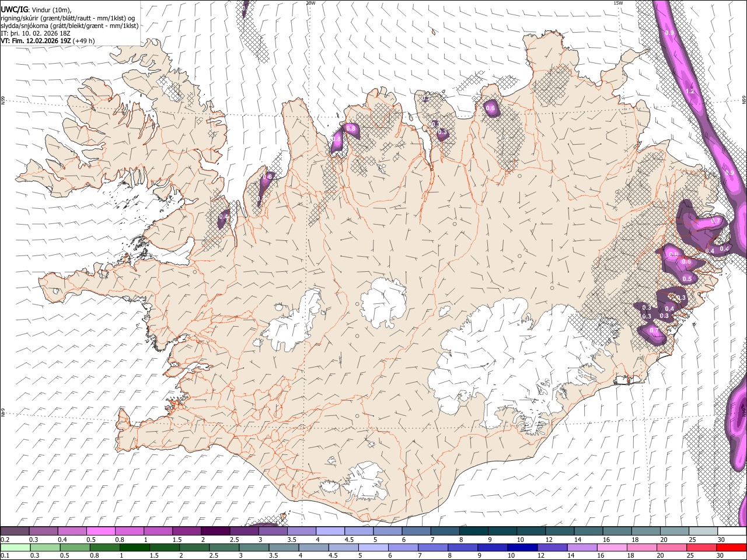The image size is (747, 560).
Task: Click the pale green swatch between 0.1 and 0.3 in the lower scale
Action: click(15, 548)
